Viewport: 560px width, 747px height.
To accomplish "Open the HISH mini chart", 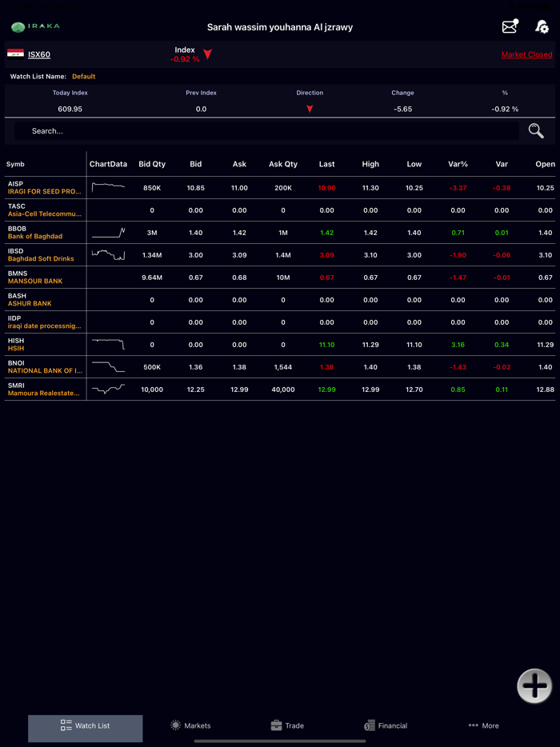I will click(x=108, y=344).
